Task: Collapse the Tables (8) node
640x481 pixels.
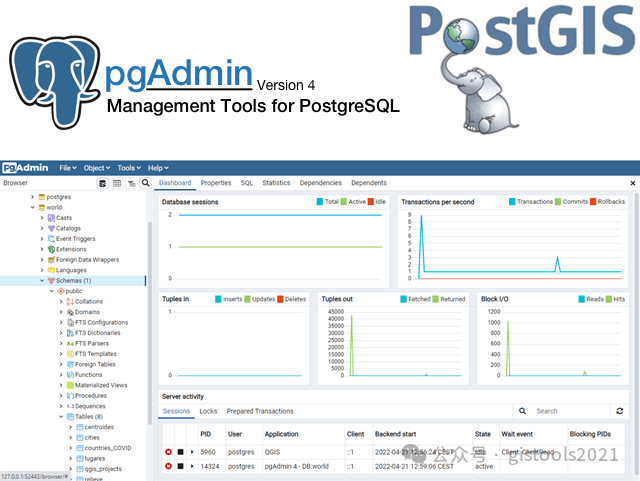Action: pos(61,416)
